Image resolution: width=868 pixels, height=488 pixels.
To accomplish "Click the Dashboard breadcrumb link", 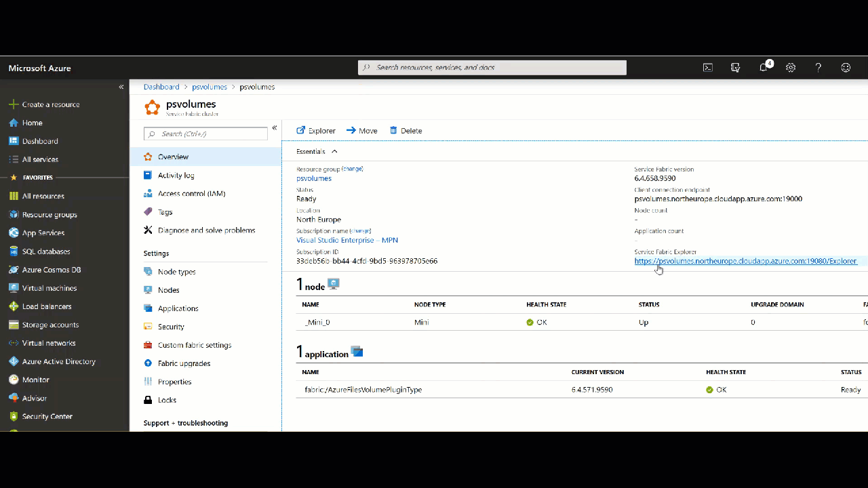I will coord(161,87).
